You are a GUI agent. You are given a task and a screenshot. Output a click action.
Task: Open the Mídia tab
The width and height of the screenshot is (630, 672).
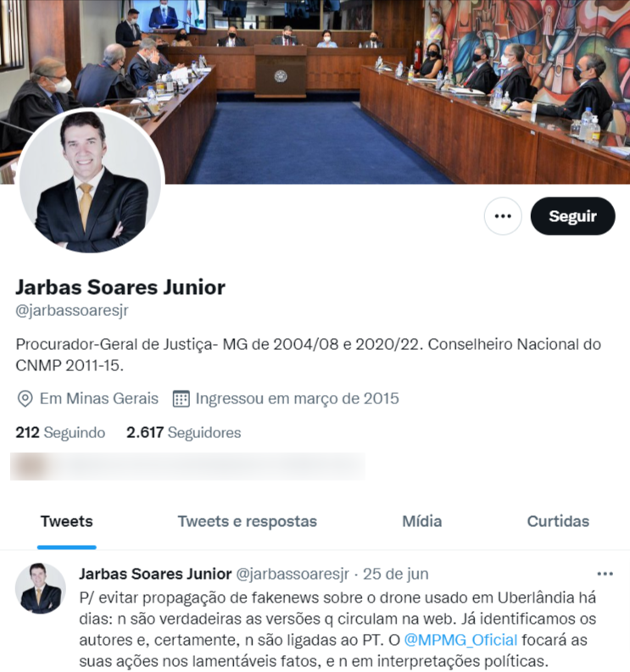tap(422, 521)
